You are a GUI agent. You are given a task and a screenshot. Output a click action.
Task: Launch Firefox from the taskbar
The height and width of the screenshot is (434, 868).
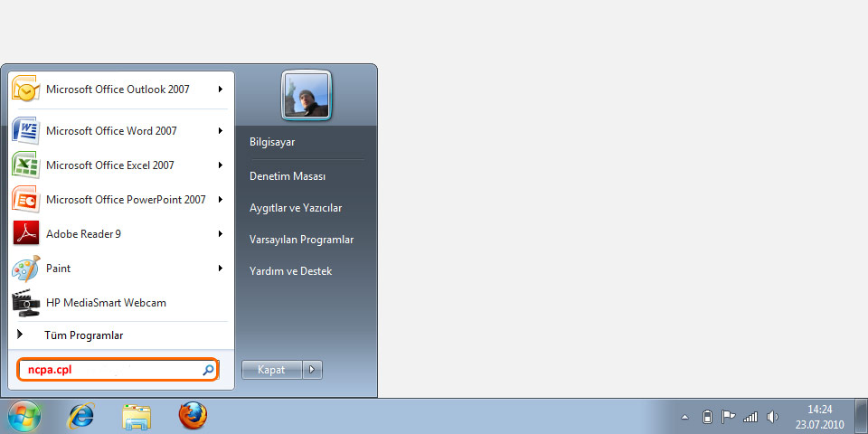[193, 416]
